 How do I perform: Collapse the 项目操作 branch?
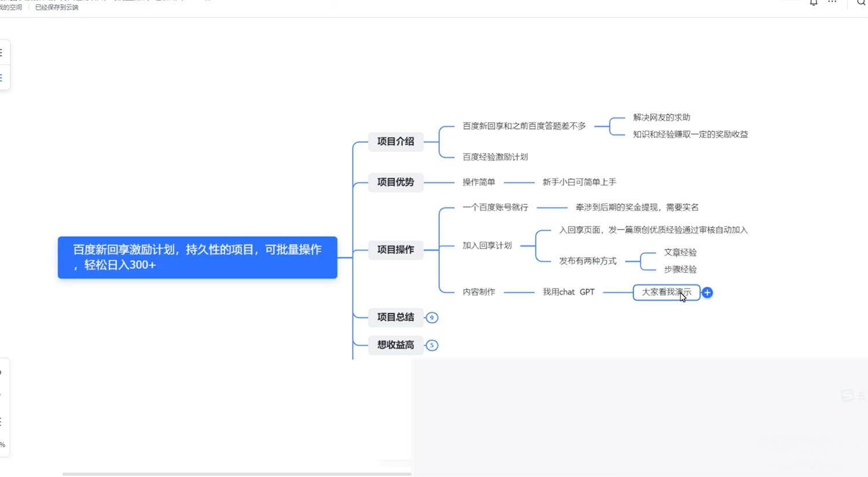click(x=395, y=250)
